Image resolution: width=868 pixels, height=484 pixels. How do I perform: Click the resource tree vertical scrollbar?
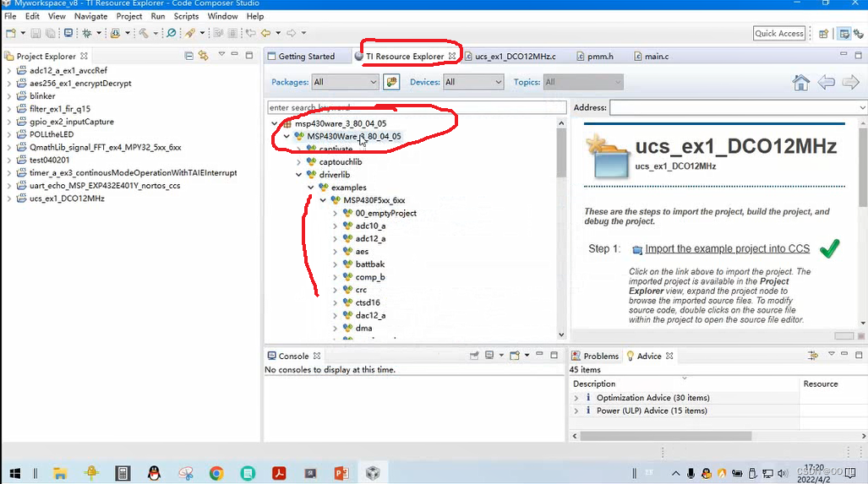[561, 152]
